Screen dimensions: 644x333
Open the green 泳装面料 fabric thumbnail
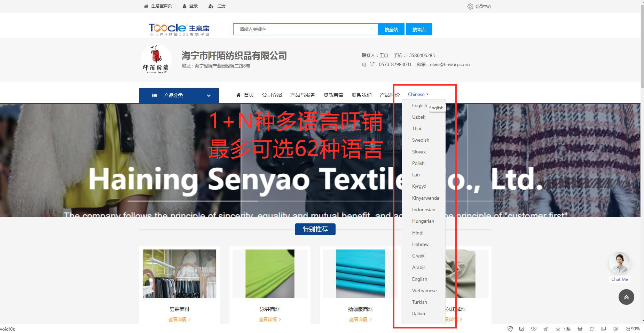270,274
